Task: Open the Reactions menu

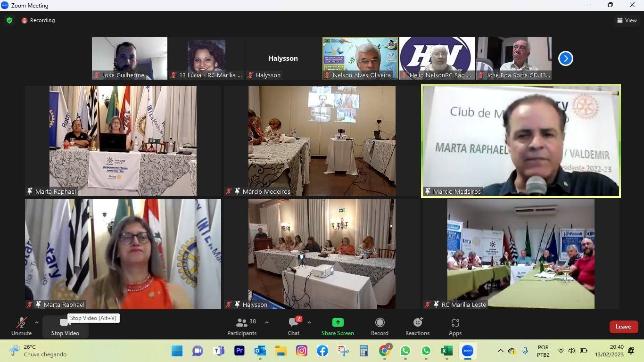Action: coord(417,327)
